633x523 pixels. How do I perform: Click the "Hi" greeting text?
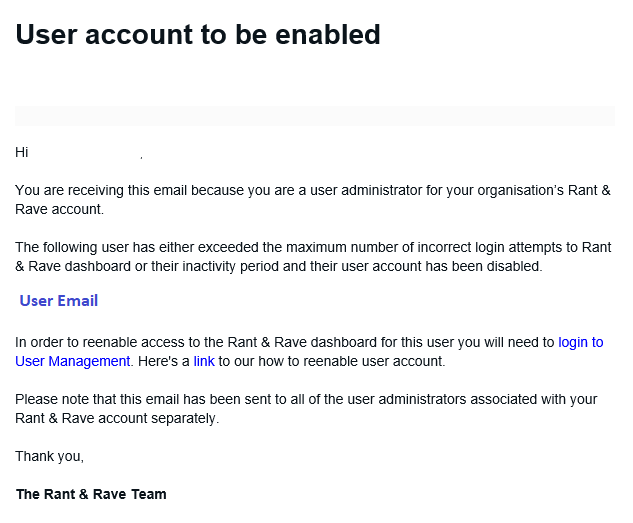(22, 152)
